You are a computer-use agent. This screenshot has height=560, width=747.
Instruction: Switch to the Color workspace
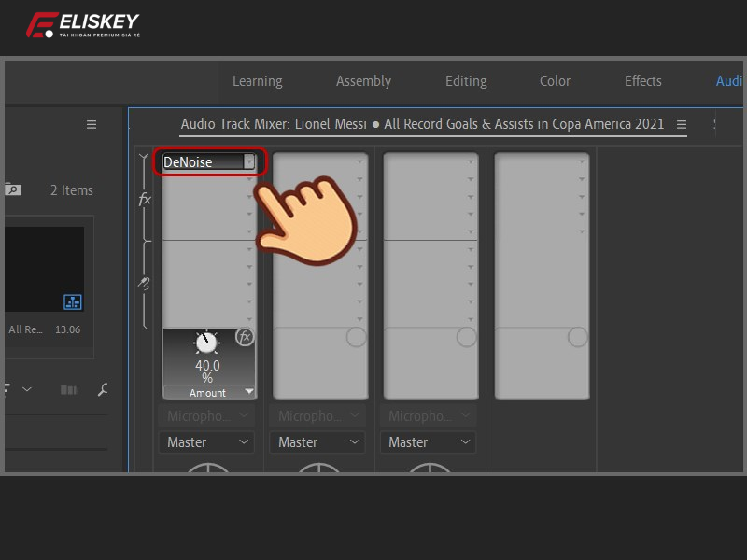pyautogui.click(x=555, y=81)
